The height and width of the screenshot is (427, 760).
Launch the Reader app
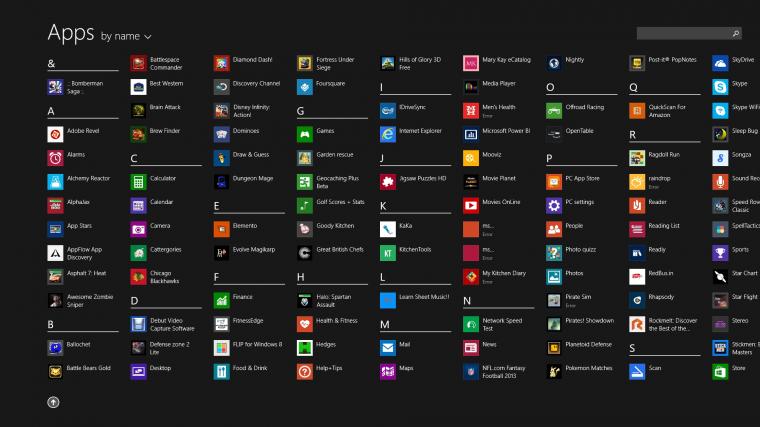pyautogui.click(x=637, y=206)
